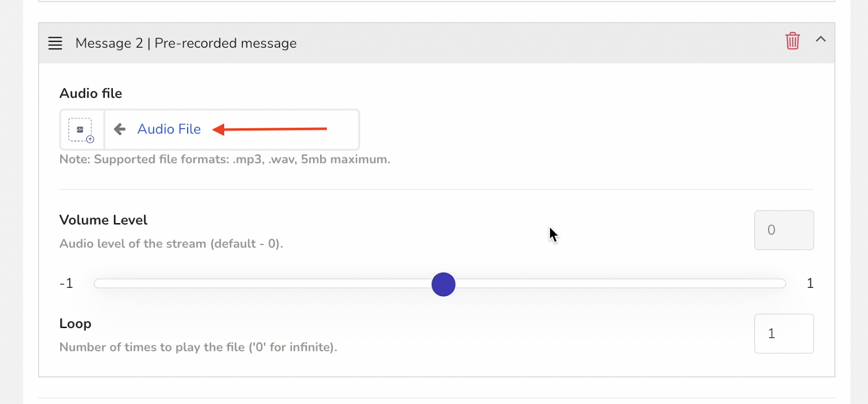Click the Volume Level value field showing 0
The width and height of the screenshot is (868, 404).
[783, 230]
